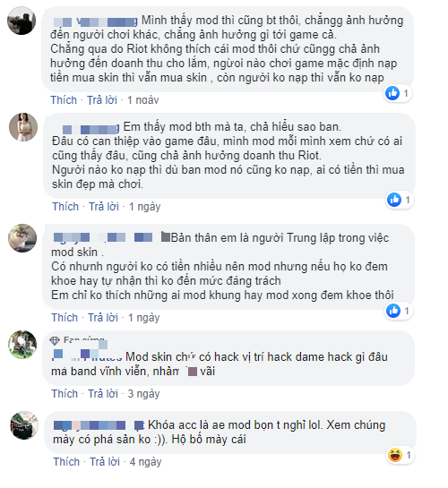Image resolution: width=448 pixels, height=488 pixels.
Task: Reply to the 'Em thấy mod bth' comment
Action: (x=104, y=206)
